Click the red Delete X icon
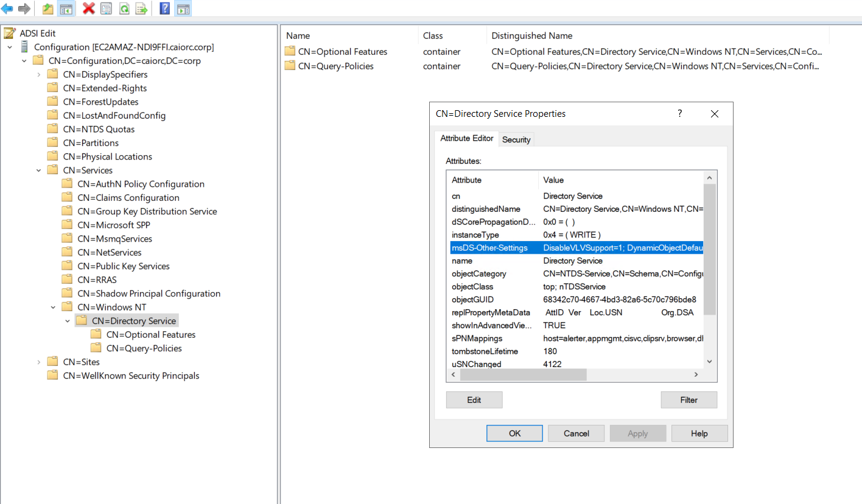The height and width of the screenshot is (504, 862). (89, 9)
